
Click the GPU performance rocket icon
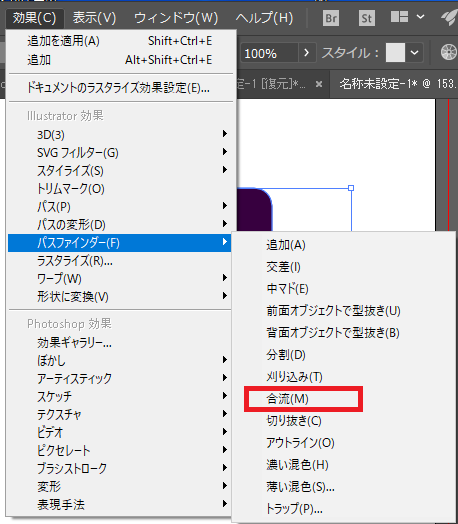pos(449,17)
